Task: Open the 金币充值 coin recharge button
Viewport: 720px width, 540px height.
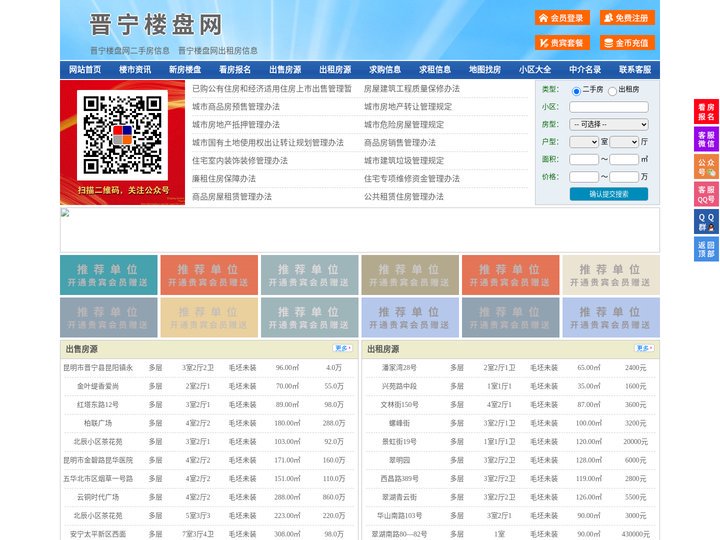Action: [x=627, y=43]
